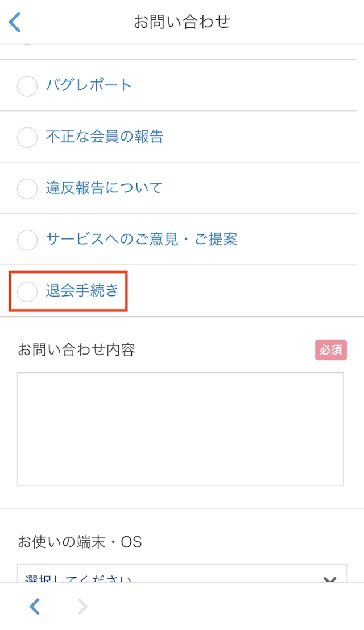Select the サービスへのご意見・ご提案 radio button
The height and width of the screenshot is (630, 364).
(x=27, y=240)
